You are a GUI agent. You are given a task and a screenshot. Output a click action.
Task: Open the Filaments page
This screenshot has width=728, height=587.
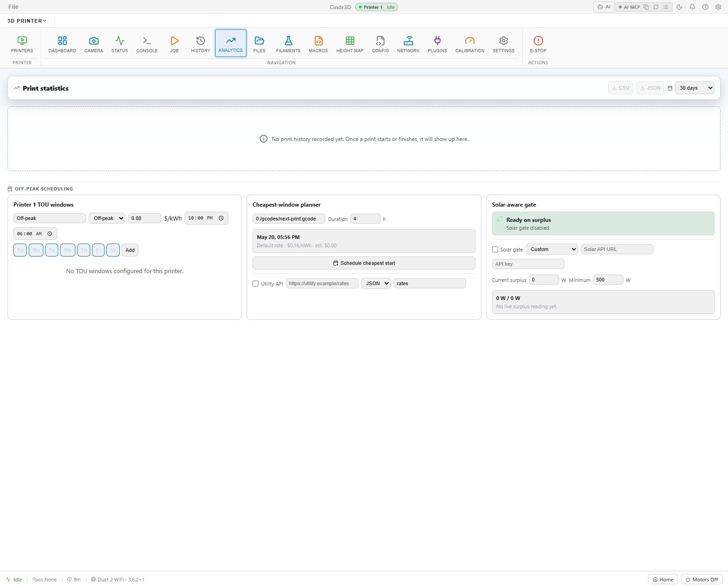pos(288,44)
